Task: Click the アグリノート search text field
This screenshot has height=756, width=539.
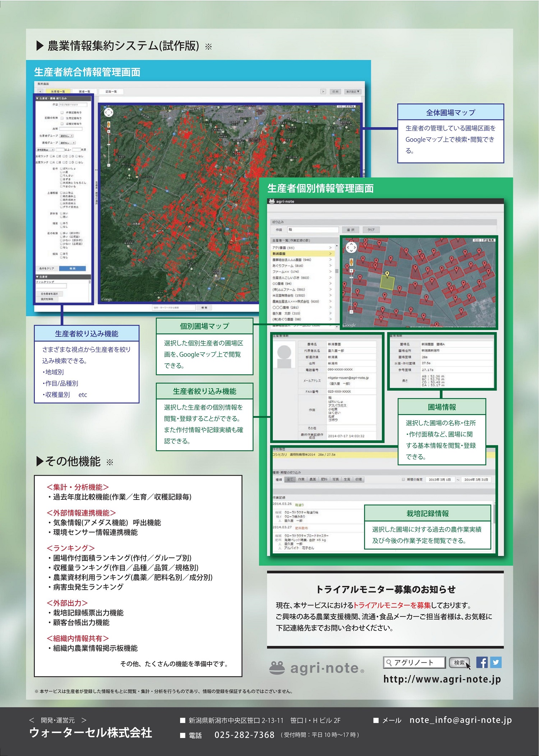Action: tap(415, 663)
